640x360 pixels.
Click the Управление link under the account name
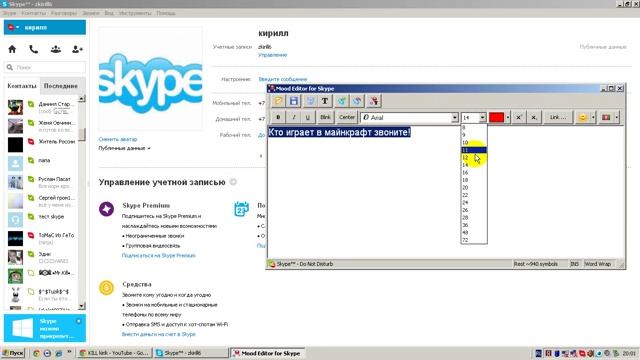[x=273, y=55]
